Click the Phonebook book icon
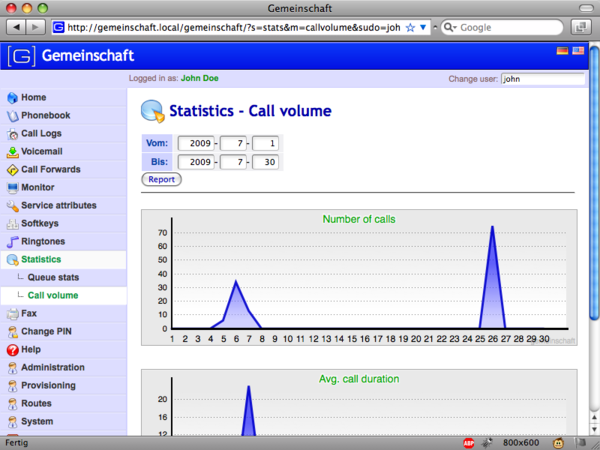This screenshot has height=450, width=600. 12,116
